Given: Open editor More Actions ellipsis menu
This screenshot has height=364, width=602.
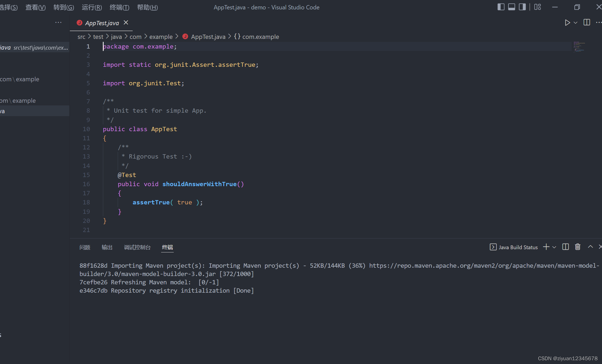Looking at the screenshot, I should click(x=599, y=23).
